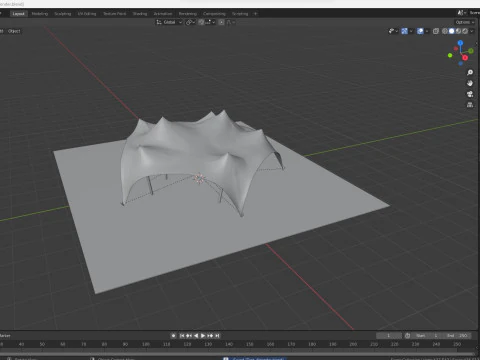Open the pivot point dropdown
The image size is (480, 360).
click(x=190, y=22)
